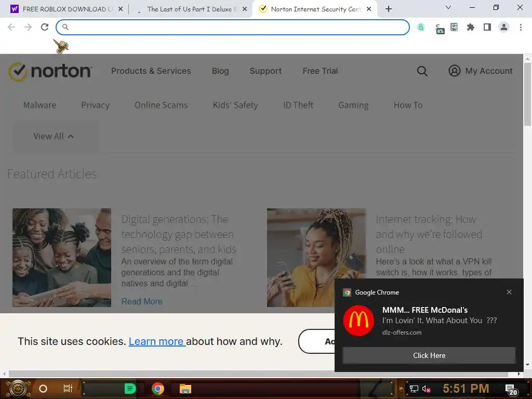Open File Explorer from the taskbar
This screenshot has width=532, height=399.
pos(185,389)
